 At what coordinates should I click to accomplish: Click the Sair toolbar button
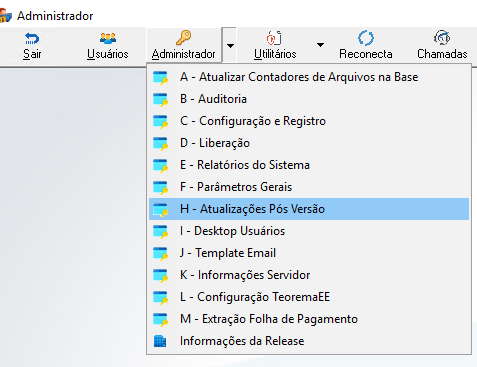(x=32, y=45)
